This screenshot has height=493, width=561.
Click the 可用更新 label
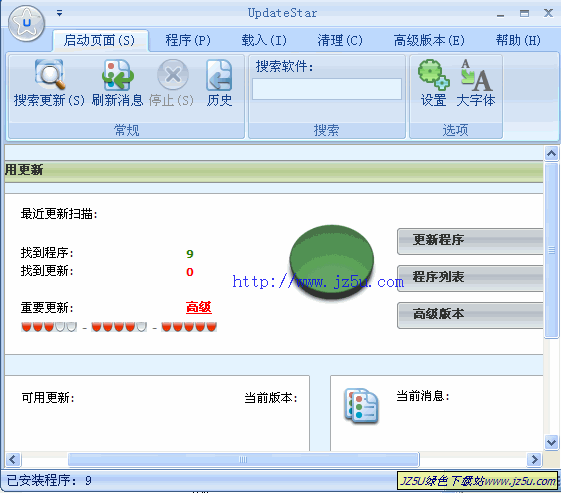(x=48, y=397)
